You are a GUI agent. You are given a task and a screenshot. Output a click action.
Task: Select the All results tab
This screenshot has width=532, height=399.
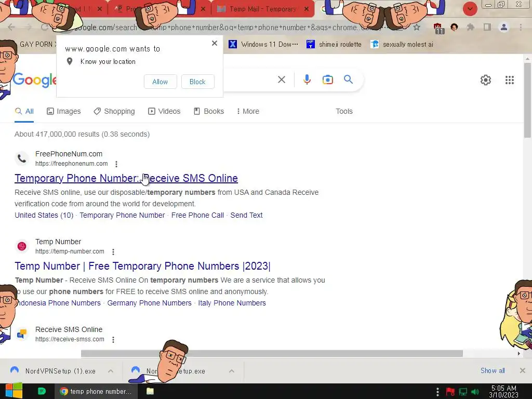(x=24, y=111)
